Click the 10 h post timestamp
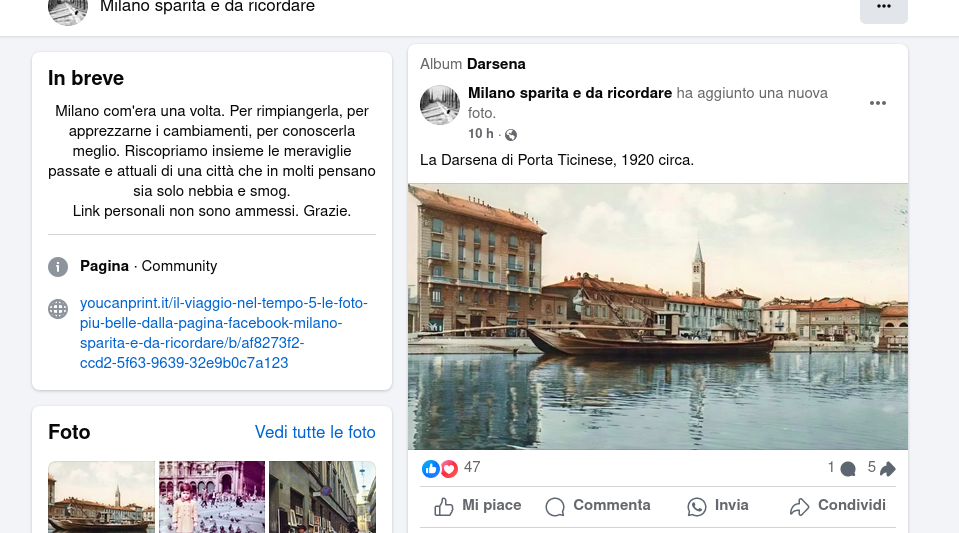Image resolution: width=959 pixels, height=533 pixels. 480,134
